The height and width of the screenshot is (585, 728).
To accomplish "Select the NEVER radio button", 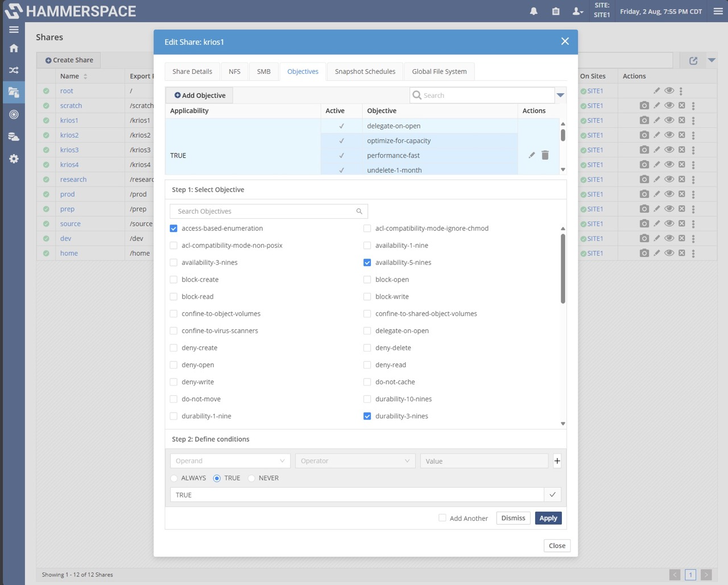I will [x=251, y=478].
